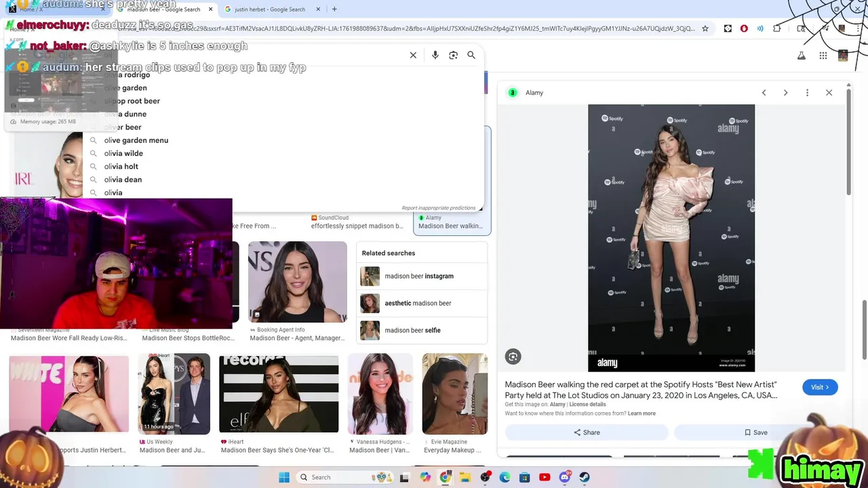
Task: Open the image panel more options
Action: pyautogui.click(x=807, y=93)
